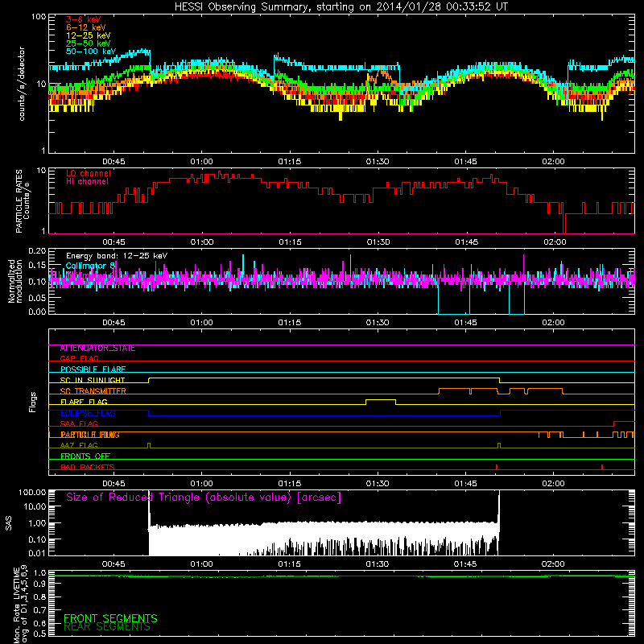This screenshot has width=644, height=644.
Task: Click 01:00 tick label under count-rate plot
Action: 202,162
